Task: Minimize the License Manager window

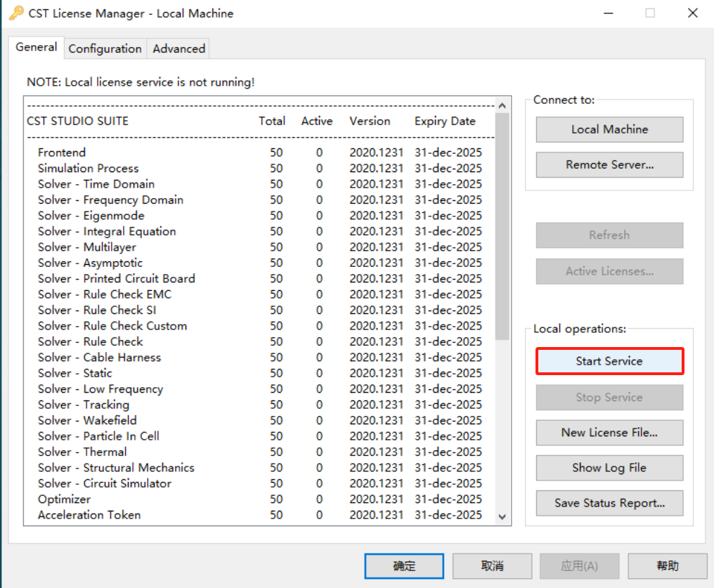Action: pos(609,13)
